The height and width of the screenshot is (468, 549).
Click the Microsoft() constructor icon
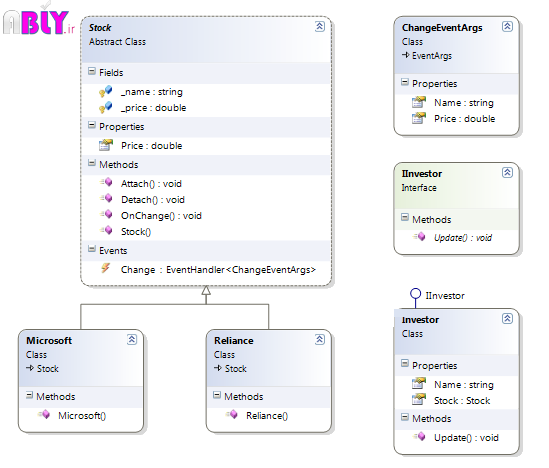(44, 415)
